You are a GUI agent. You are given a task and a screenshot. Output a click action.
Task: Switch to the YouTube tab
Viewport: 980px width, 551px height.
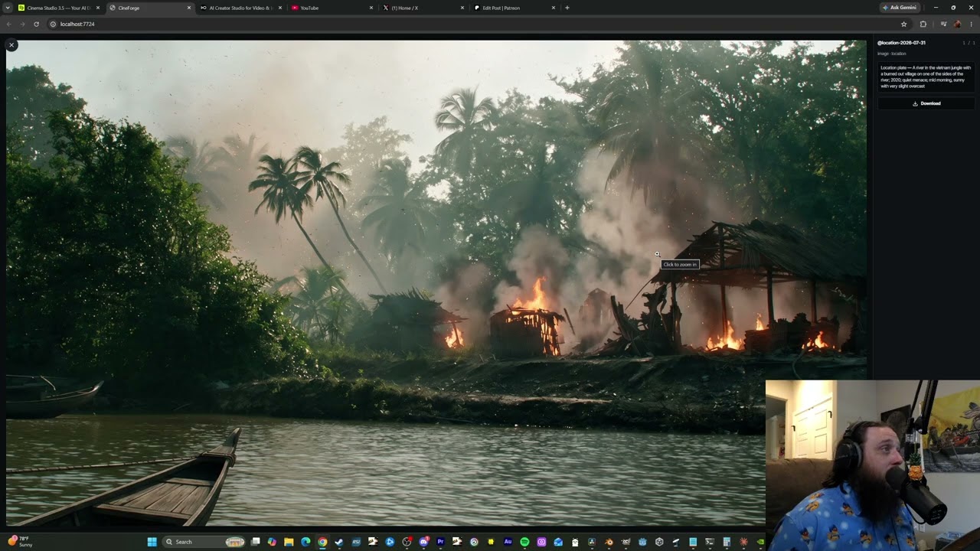click(x=332, y=8)
